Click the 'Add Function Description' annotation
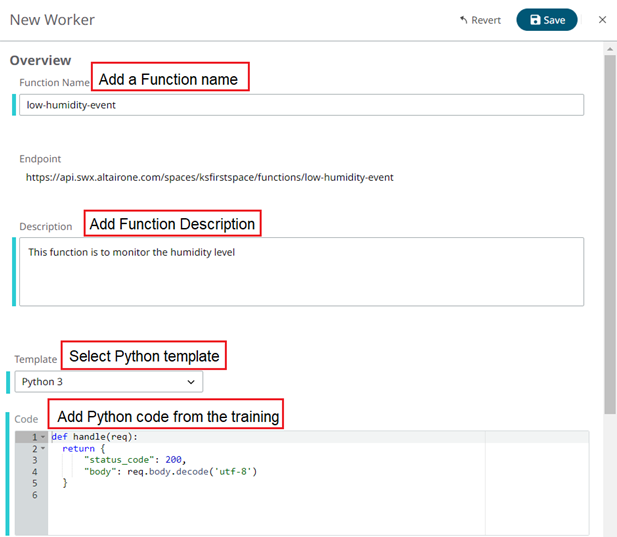Image resolution: width=617 pixels, height=537 pixels. tap(172, 224)
